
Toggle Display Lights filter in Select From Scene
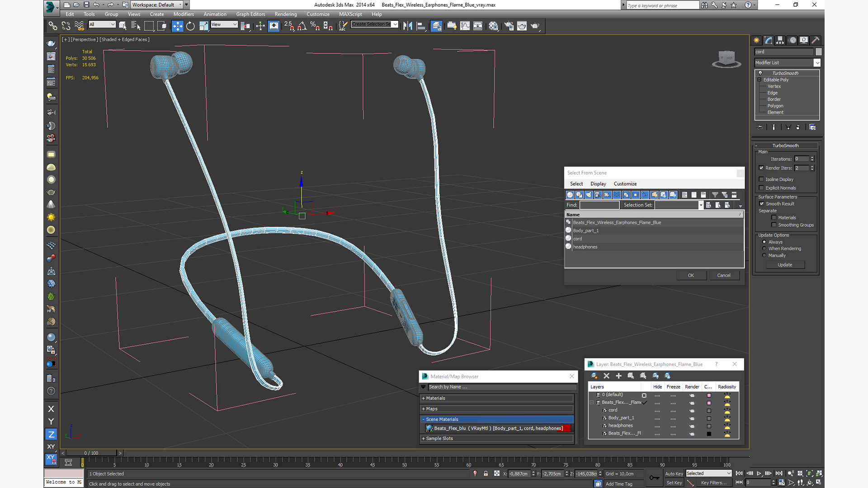pyautogui.click(x=589, y=195)
